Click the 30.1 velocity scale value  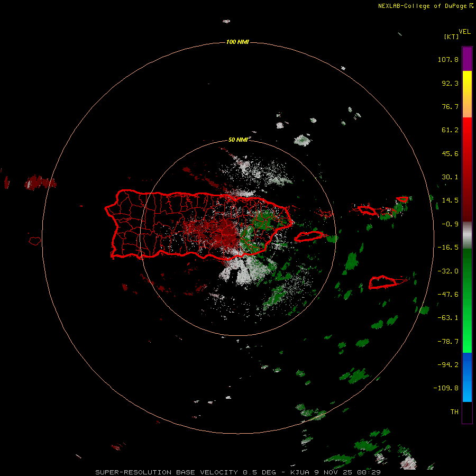450,177
